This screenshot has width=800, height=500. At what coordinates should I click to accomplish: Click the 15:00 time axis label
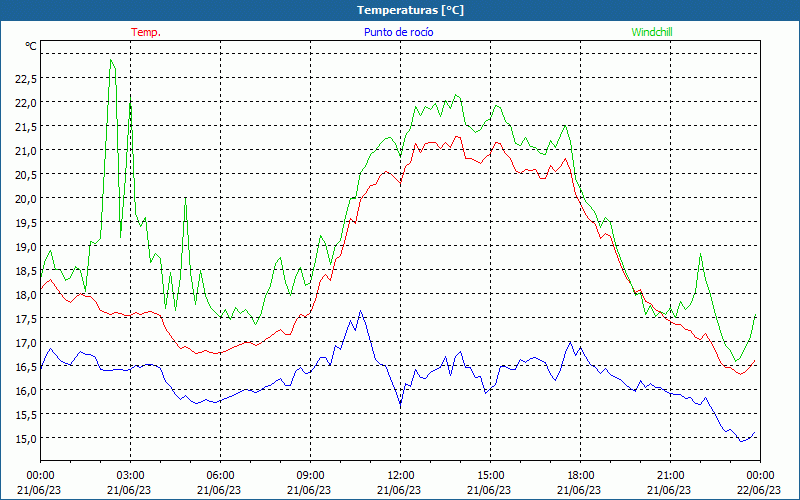pyautogui.click(x=490, y=476)
